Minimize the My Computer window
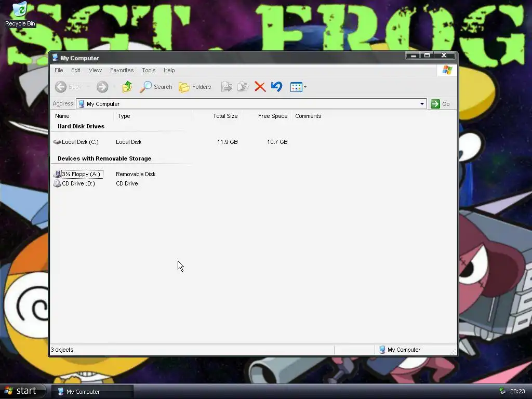 (x=413, y=56)
